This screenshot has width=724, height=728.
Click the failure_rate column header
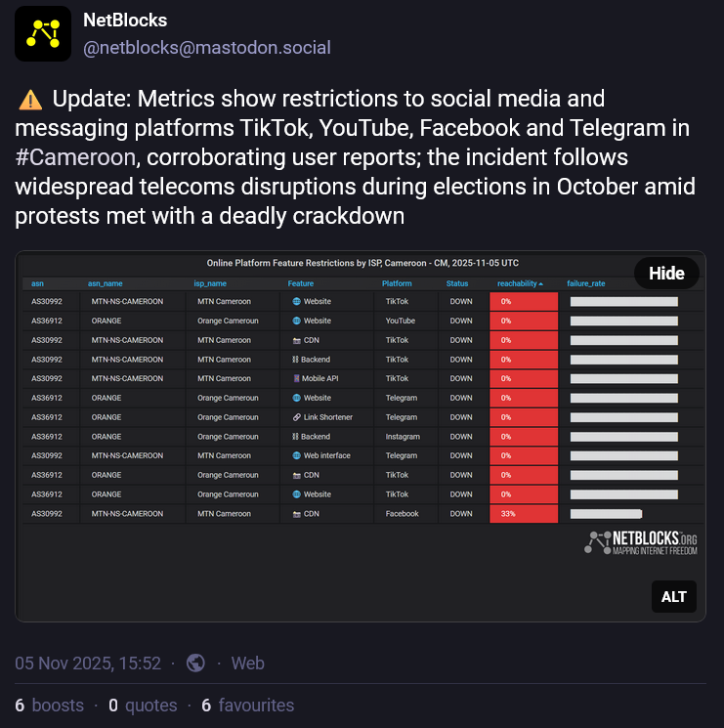click(x=586, y=283)
